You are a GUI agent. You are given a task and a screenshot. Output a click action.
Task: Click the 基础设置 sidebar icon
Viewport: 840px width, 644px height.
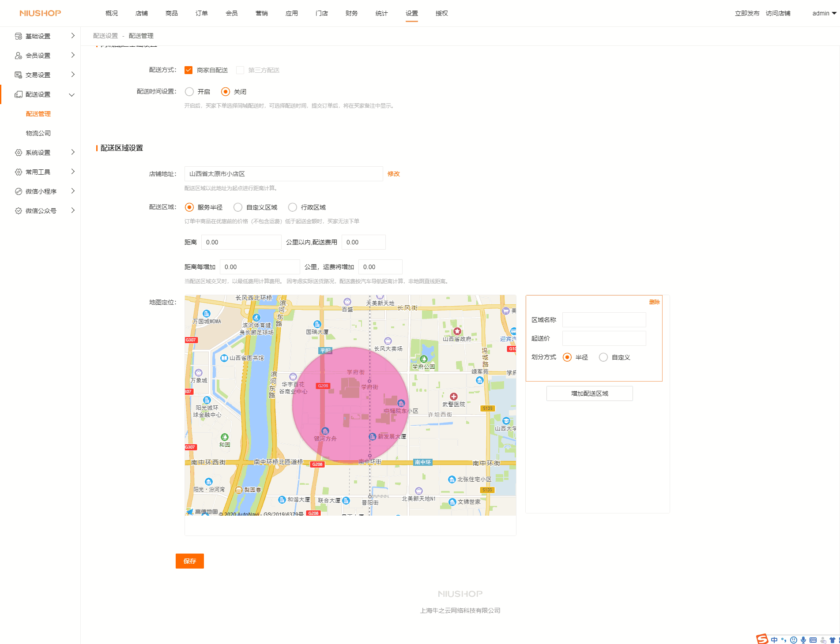coord(19,36)
